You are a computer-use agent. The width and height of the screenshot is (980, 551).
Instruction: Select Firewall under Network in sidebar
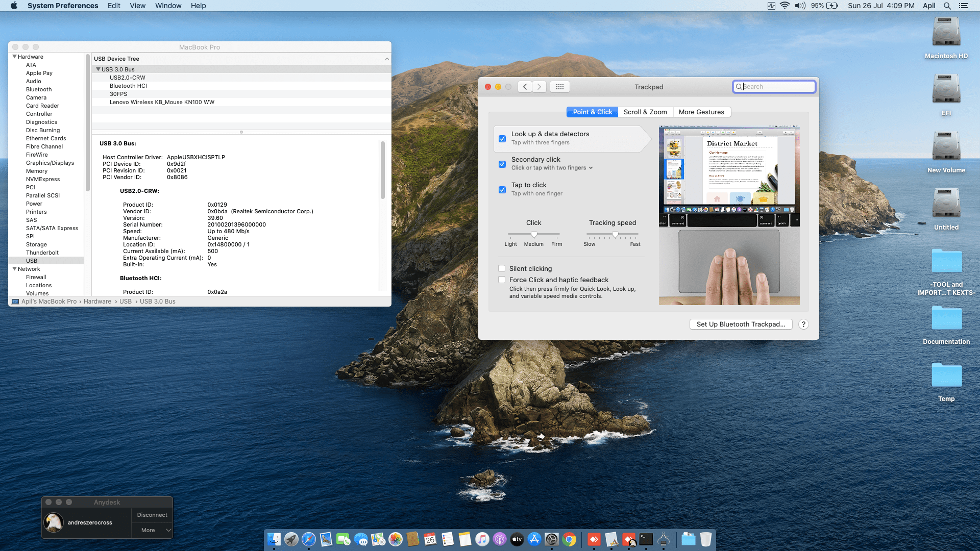click(x=36, y=277)
